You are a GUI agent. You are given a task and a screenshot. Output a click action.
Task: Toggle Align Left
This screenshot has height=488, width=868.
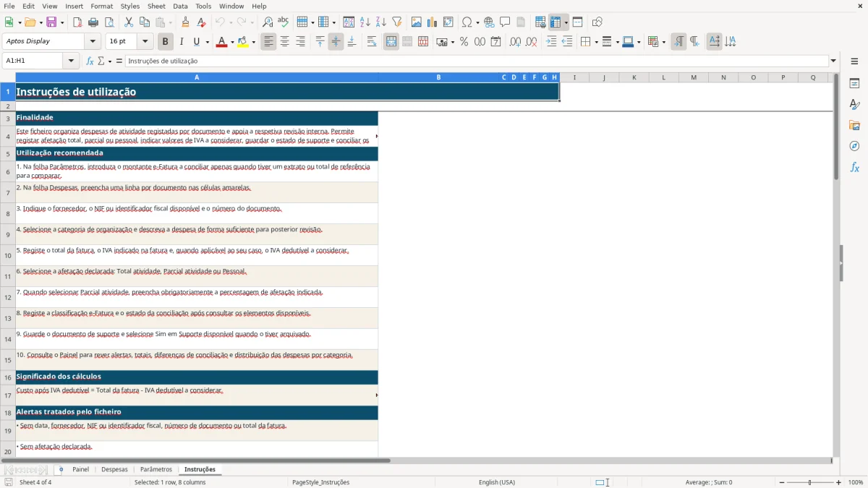268,42
